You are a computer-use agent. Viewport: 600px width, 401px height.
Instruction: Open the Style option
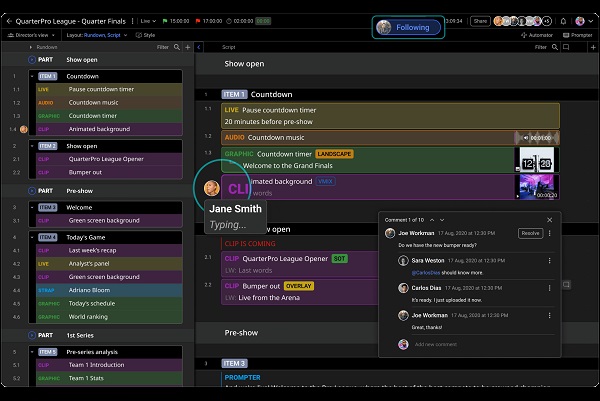pyautogui.click(x=145, y=35)
